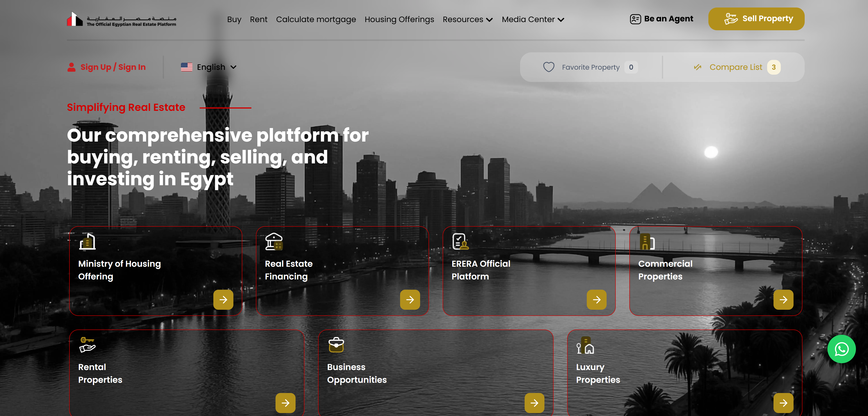
Task: Open the Calculate mortgage page
Action: pyautogui.click(x=316, y=19)
